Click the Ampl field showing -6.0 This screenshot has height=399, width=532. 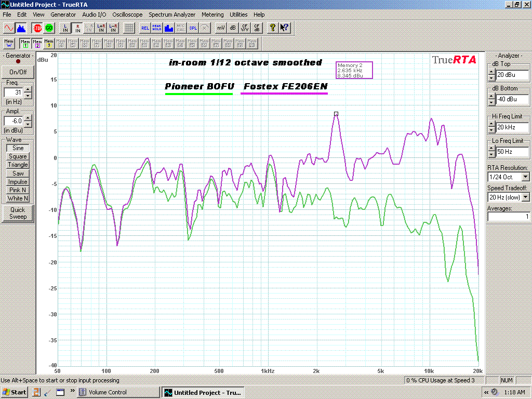point(14,121)
